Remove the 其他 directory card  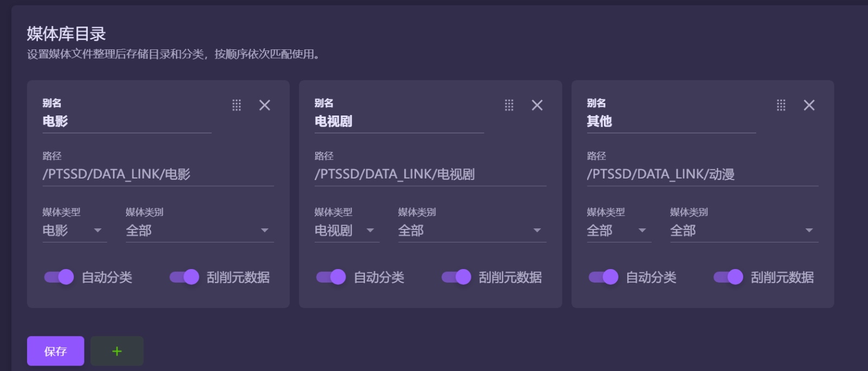pyautogui.click(x=809, y=105)
